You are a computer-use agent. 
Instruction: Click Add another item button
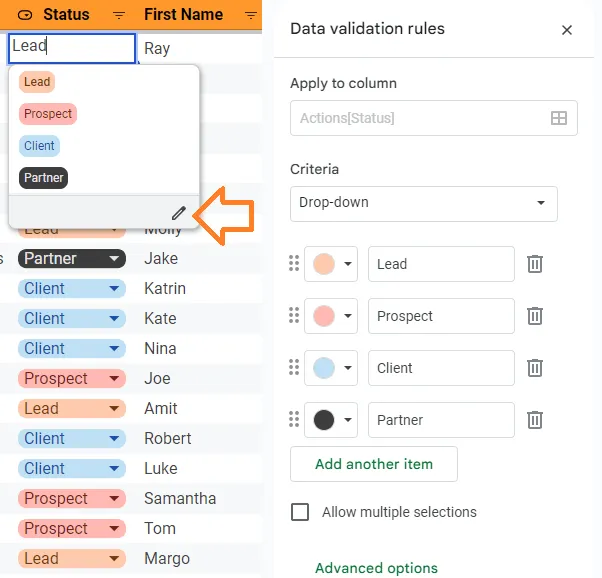(374, 464)
